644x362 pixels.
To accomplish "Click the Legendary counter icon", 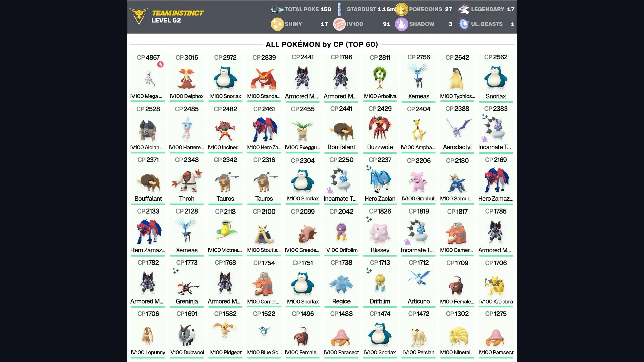I will click(464, 9).
